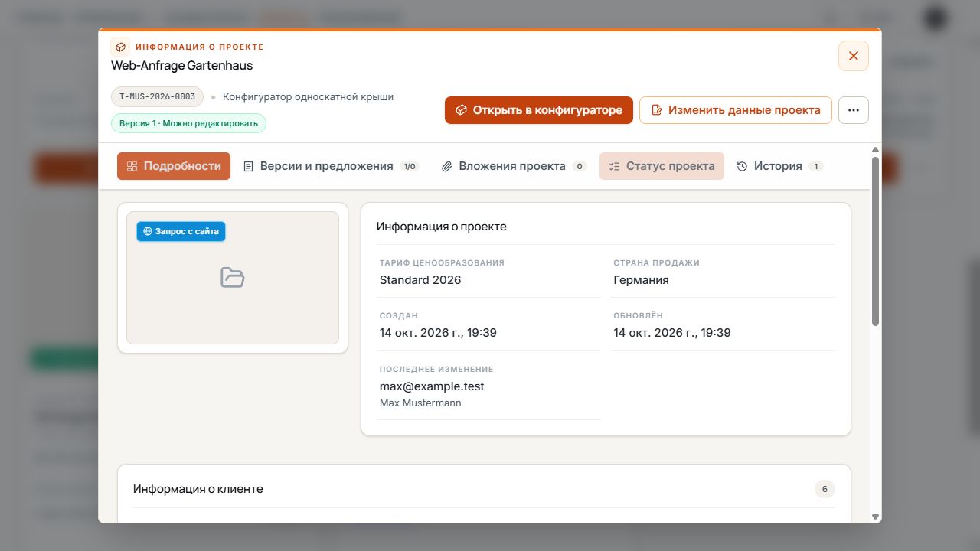The image size is (980, 551).
Task: Click the Германия sales country value
Action: pos(641,280)
